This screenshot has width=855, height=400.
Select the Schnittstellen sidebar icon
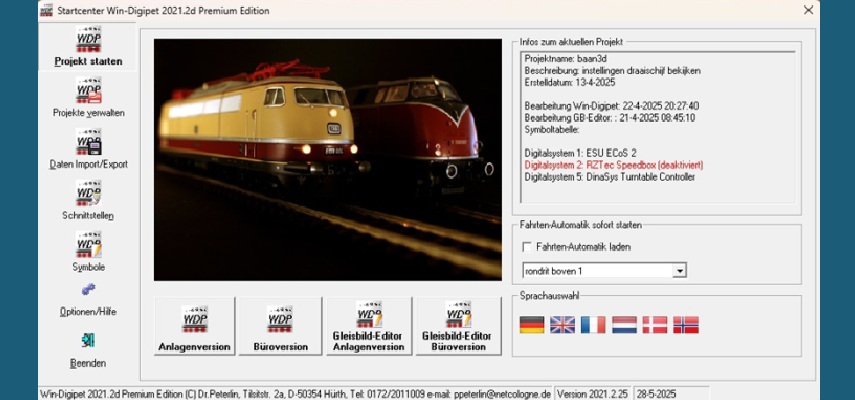88,194
